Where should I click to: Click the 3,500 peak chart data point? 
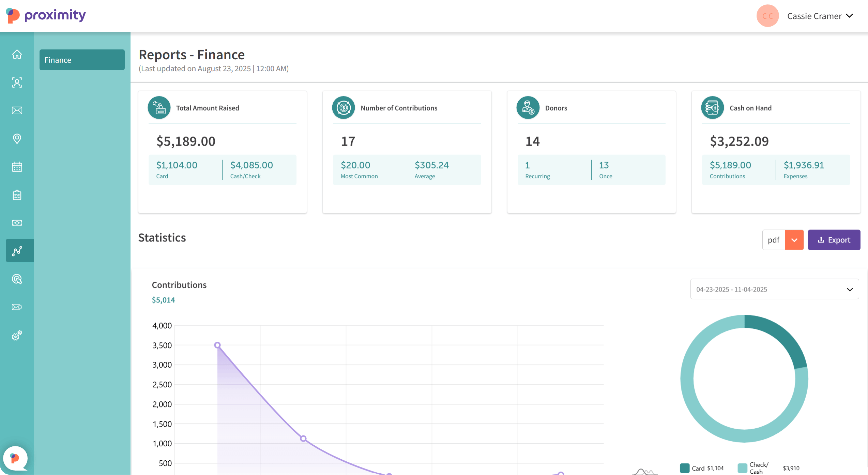(217, 345)
